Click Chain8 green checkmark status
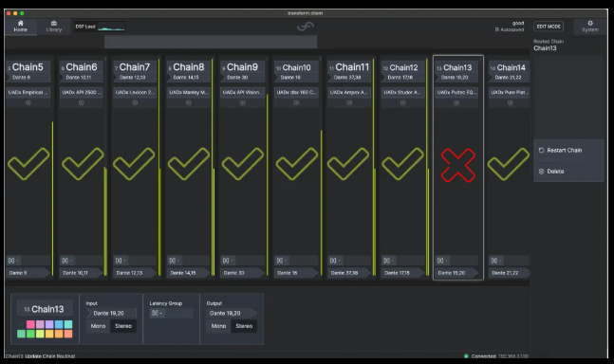 tap(189, 164)
